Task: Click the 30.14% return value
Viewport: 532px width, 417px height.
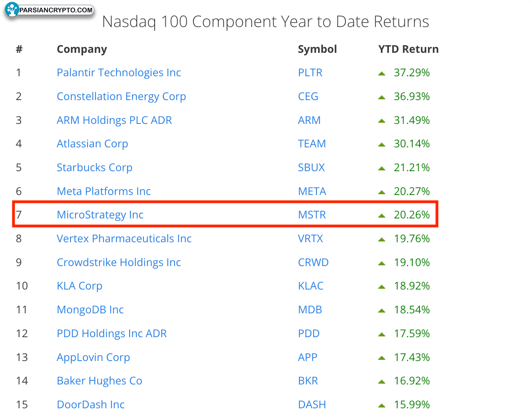Action: click(x=412, y=144)
